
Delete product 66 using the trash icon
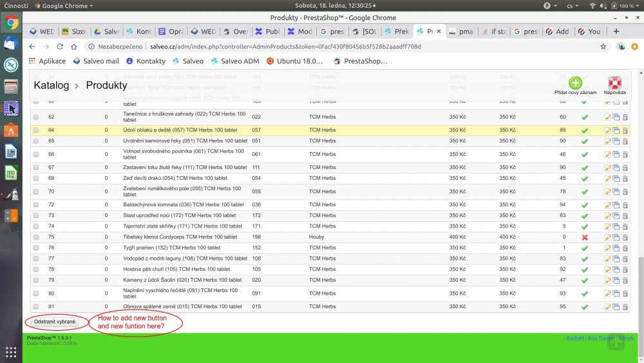(625, 155)
